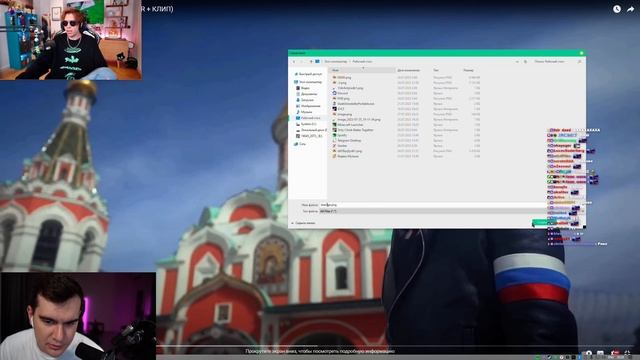Click the Up one level arrow in the file dialog
The height and width of the screenshot is (360, 640).
click(x=311, y=62)
